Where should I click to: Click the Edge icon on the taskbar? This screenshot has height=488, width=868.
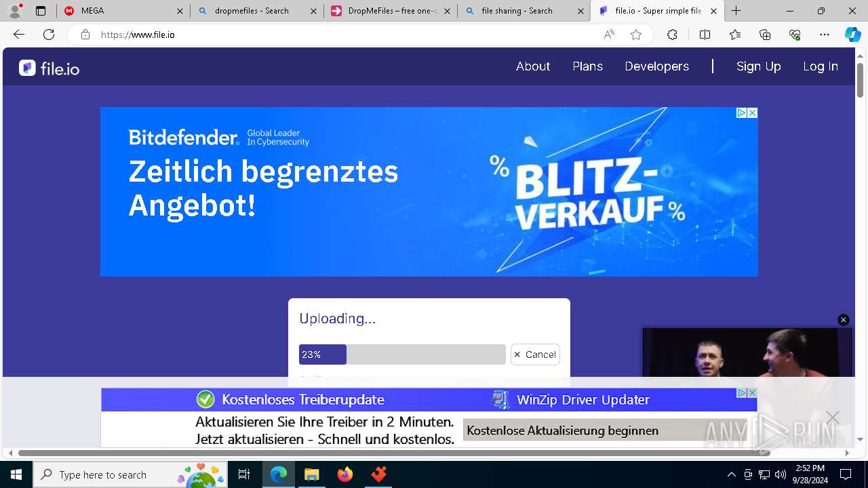[x=279, y=474]
